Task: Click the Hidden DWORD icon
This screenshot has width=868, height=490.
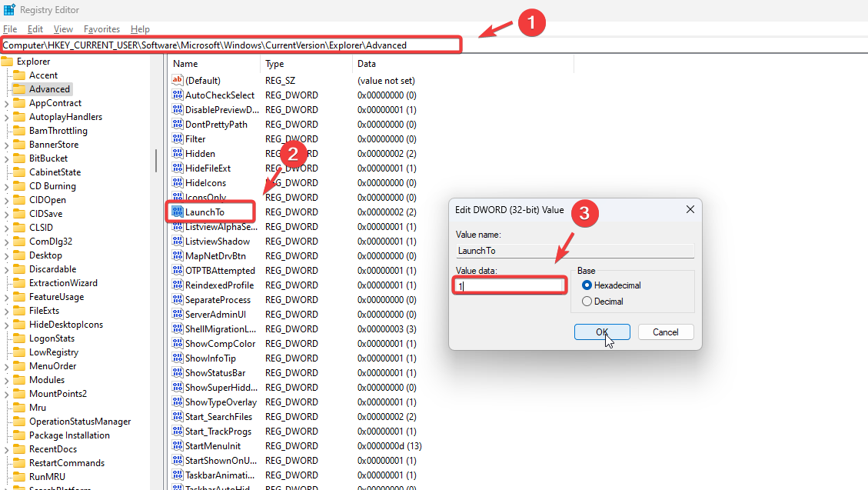Action: 177,153
